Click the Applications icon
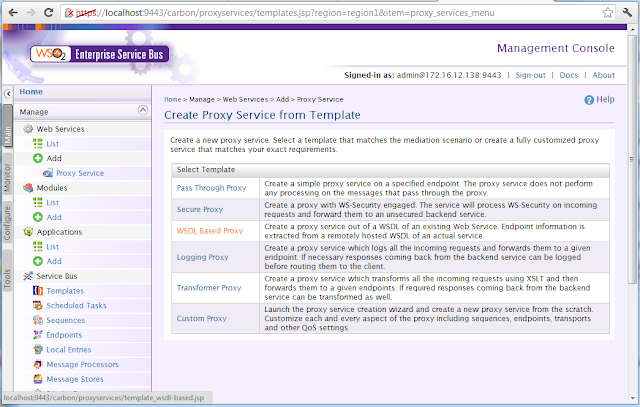Image resolution: width=640 pixels, height=407 pixels. 28,232
